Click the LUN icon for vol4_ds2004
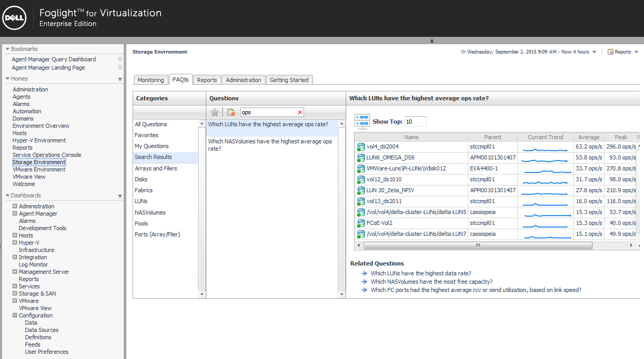 (x=361, y=147)
